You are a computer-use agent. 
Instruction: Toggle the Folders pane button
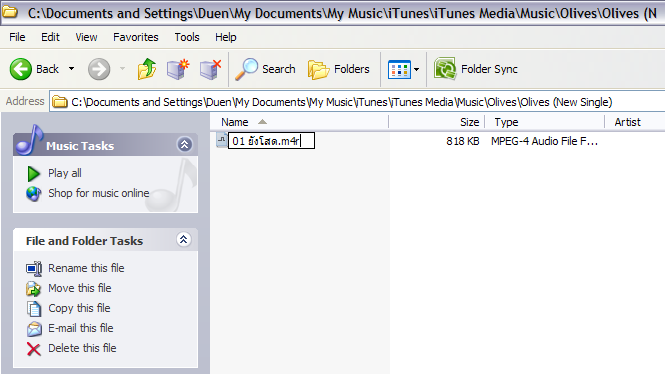click(338, 69)
